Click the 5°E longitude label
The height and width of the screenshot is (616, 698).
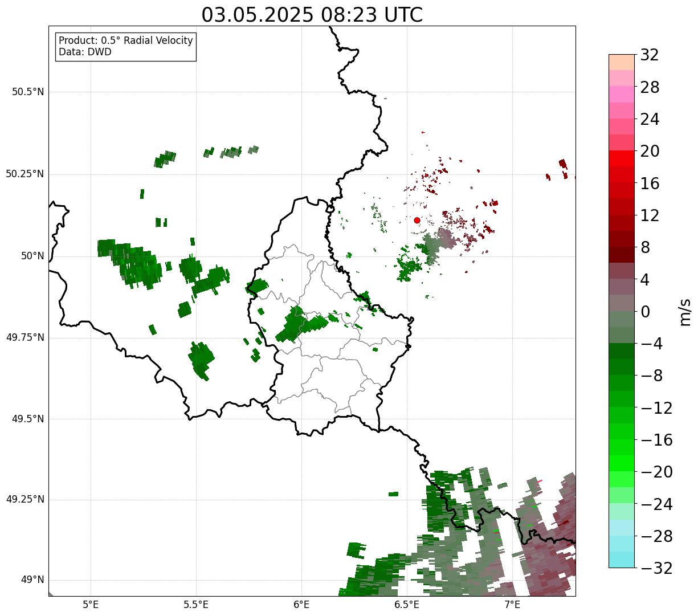coord(91,605)
